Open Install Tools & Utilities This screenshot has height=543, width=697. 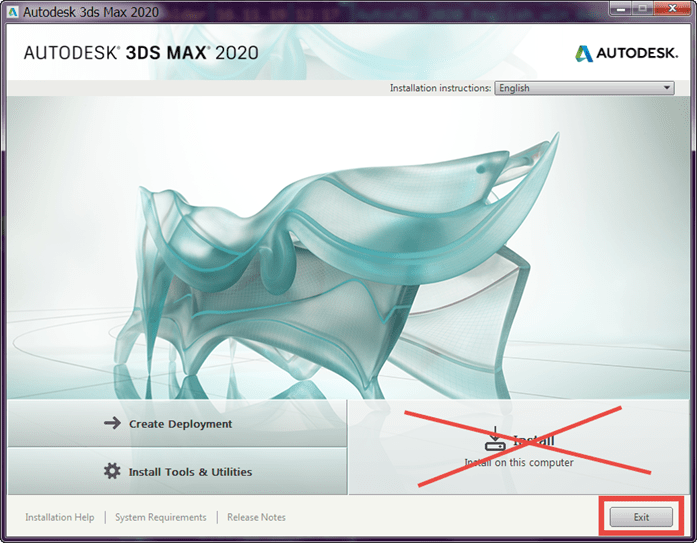pos(177,471)
